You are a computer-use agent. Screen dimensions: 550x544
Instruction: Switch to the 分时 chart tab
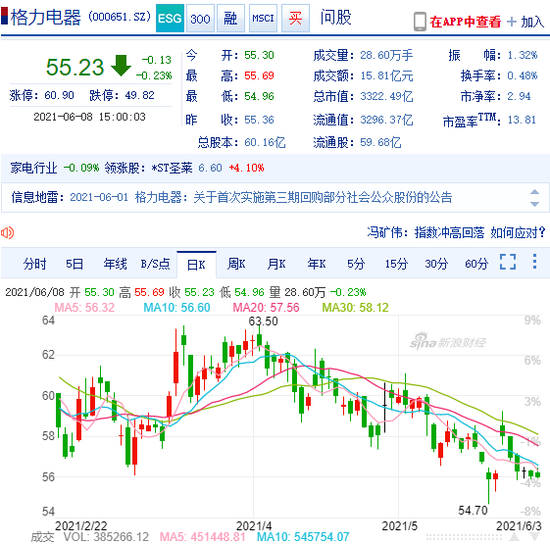35,264
